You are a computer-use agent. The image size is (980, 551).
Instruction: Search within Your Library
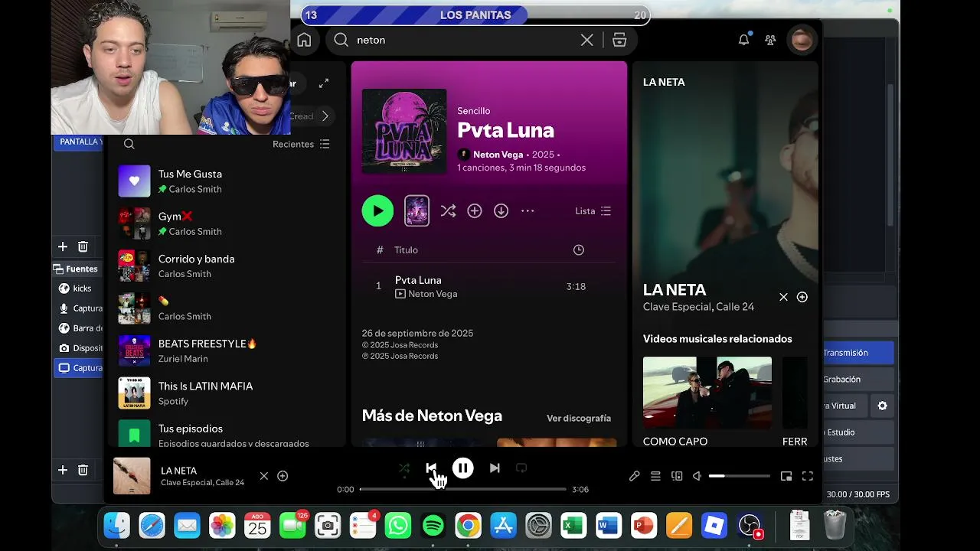click(129, 144)
